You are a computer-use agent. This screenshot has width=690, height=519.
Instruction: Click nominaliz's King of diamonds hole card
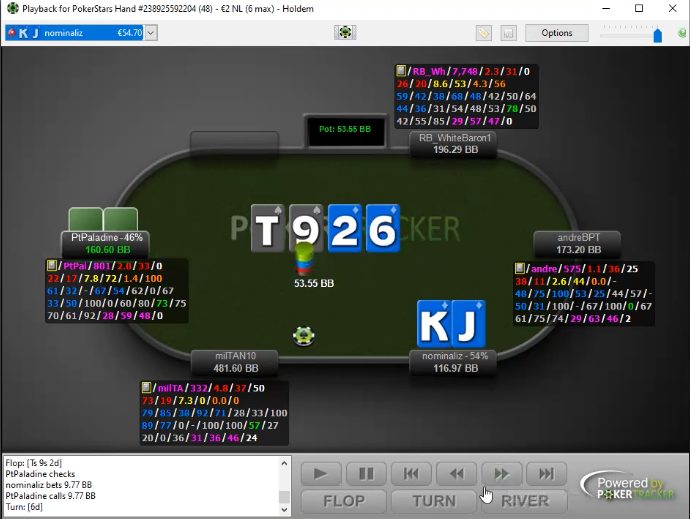434,324
